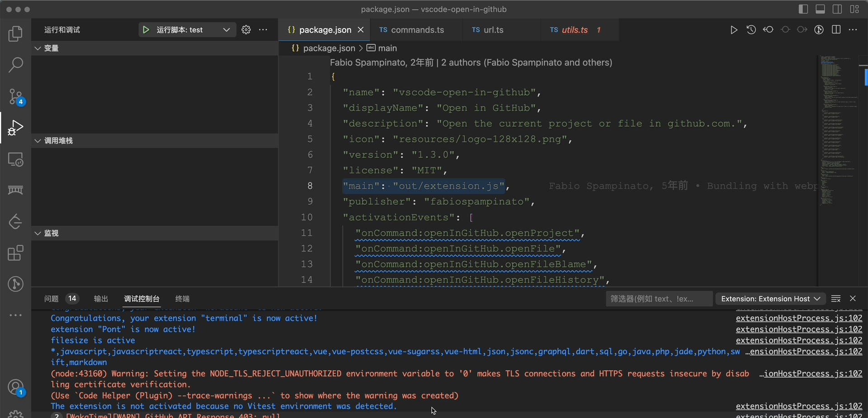Show additional views ellipsis in activity bar
Image resolution: width=868 pixels, height=418 pixels.
pos(15,315)
